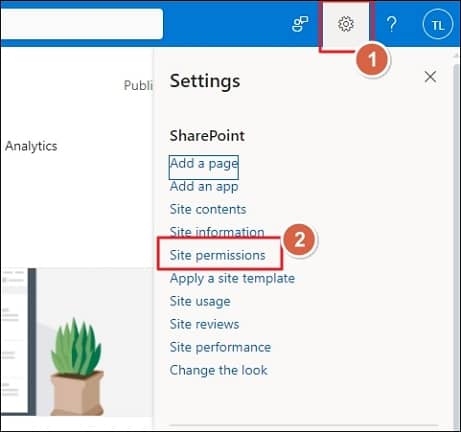Open the Settings gear icon
The width and height of the screenshot is (461, 432).
[x=346, y=24]
